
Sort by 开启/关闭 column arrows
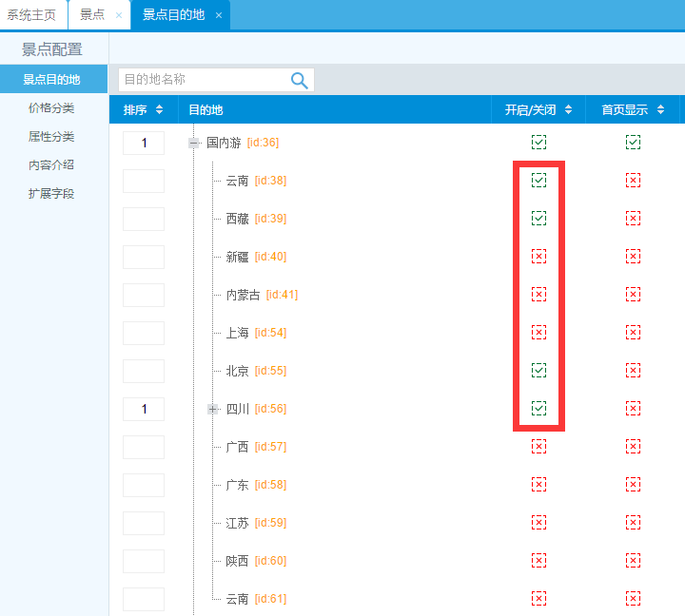[568, 110]
